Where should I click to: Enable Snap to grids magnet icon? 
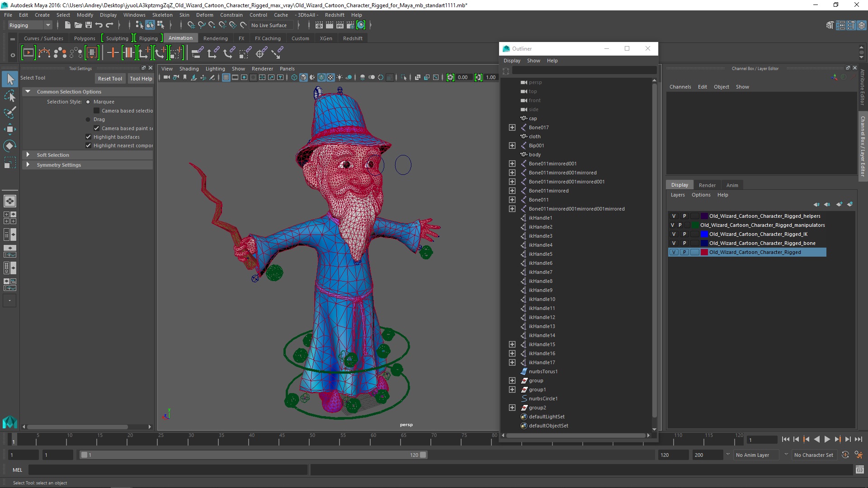click(x=191, y=25)
